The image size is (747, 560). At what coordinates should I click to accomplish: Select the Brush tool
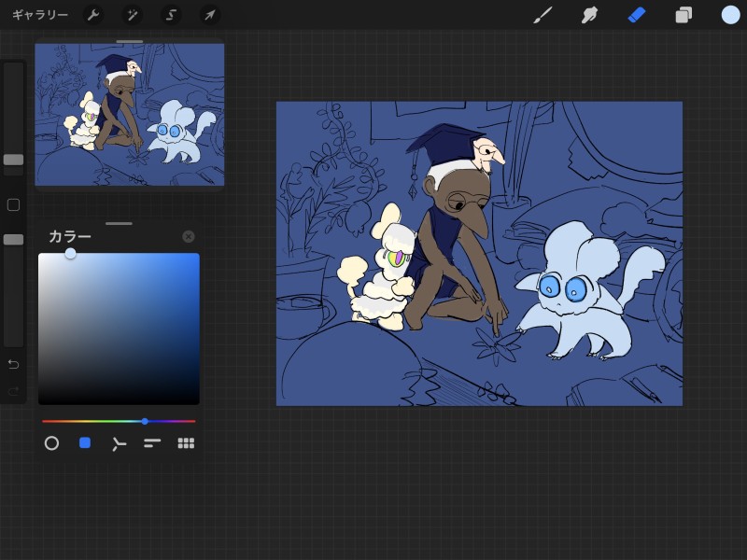click(x=543, y=15)
